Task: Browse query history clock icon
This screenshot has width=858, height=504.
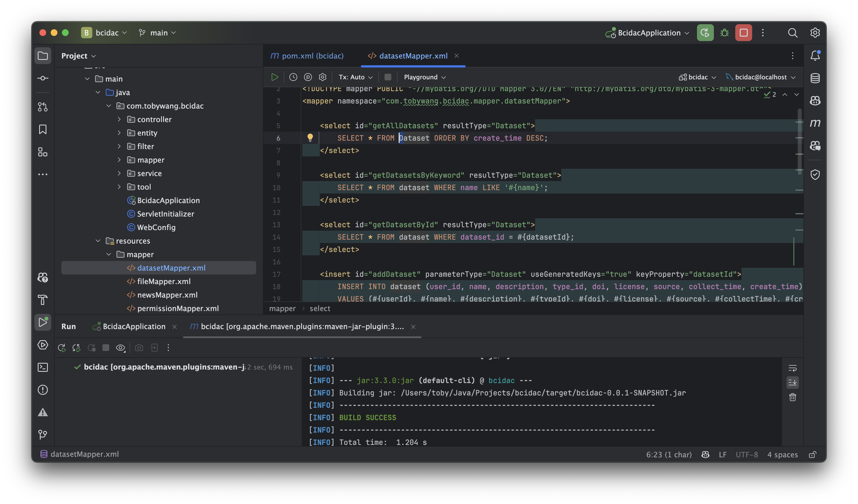Action: 293,77
